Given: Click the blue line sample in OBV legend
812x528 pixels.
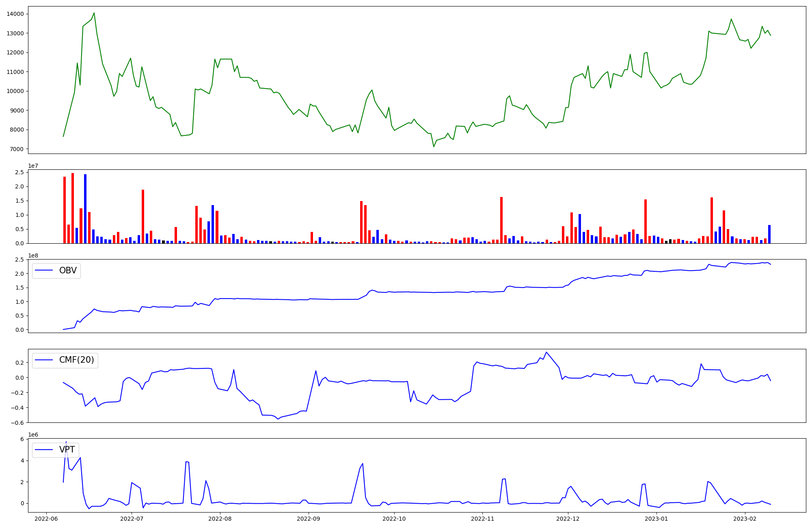Looking at the screenshot, I should tap(44, 270).
